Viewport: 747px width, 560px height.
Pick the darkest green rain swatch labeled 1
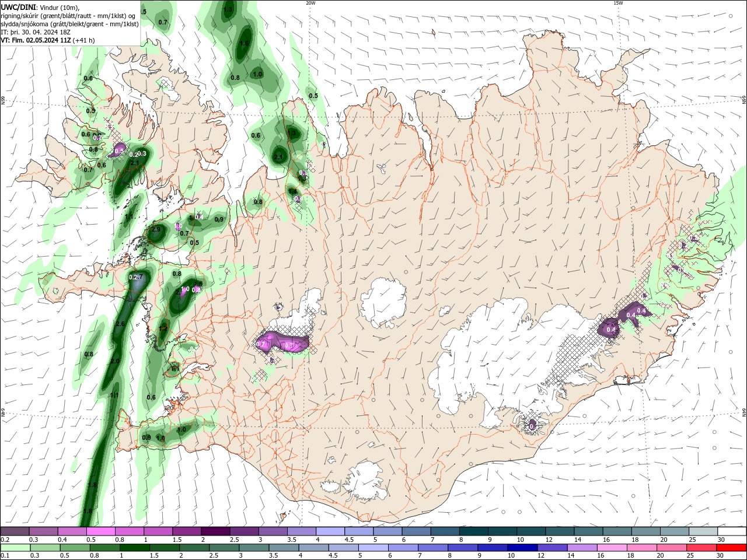[x=134, y=548]
